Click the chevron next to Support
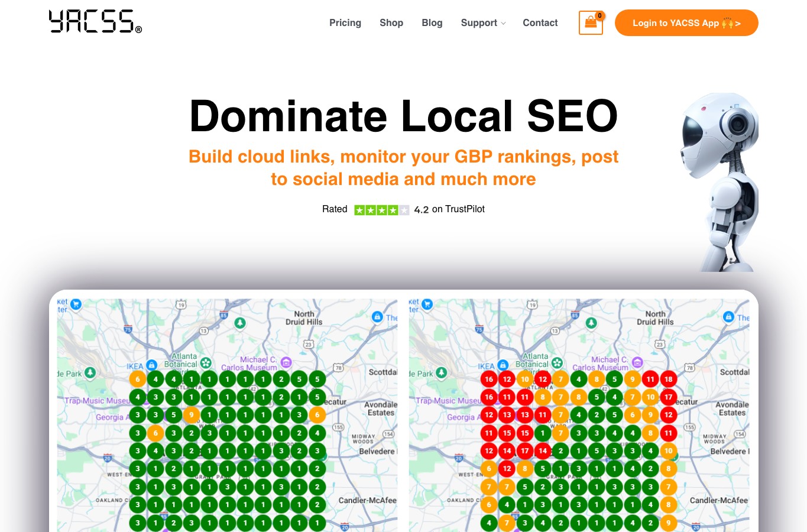This screenshot has width=807, height=532. tap(503, 23)
